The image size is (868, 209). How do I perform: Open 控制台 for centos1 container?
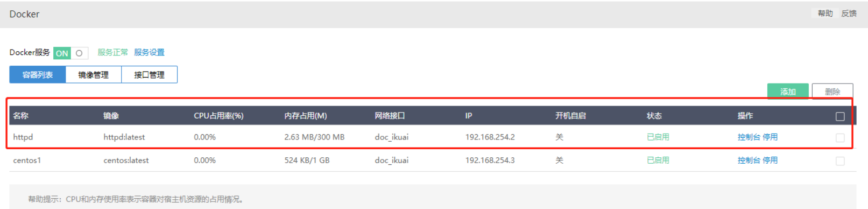(749, 161)
